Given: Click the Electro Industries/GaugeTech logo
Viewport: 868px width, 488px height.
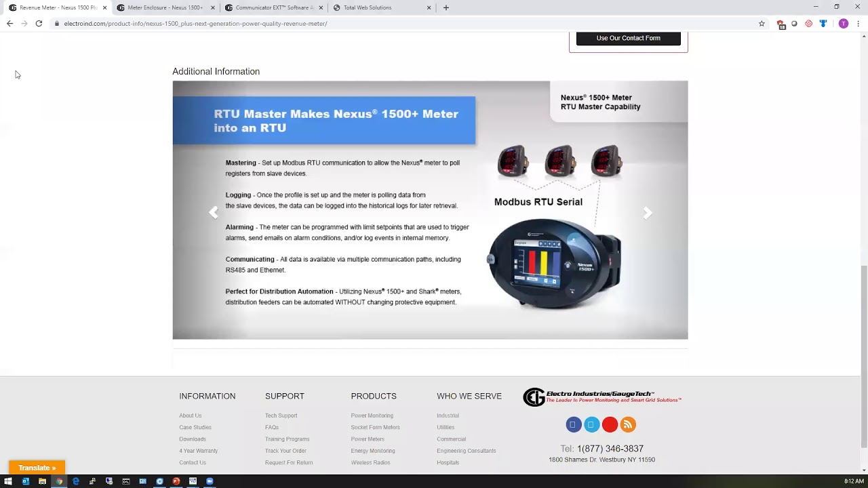Looking at the screenshot, I should [x=601, y=396].
